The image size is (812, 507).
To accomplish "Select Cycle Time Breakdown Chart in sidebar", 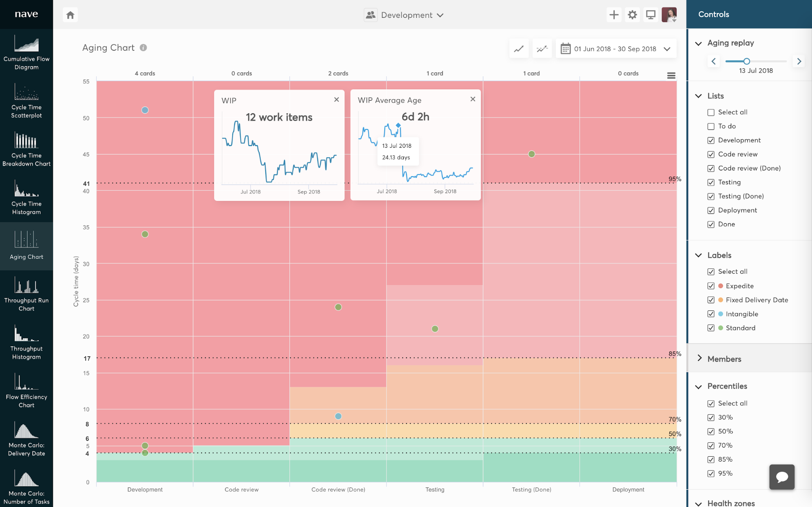I will click(x=26, y=149).
